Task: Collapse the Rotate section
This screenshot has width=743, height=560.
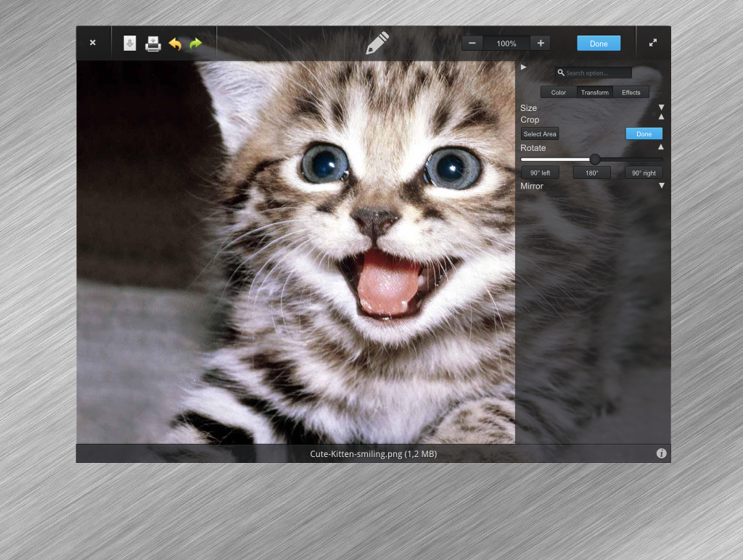Action: [661, 147]
